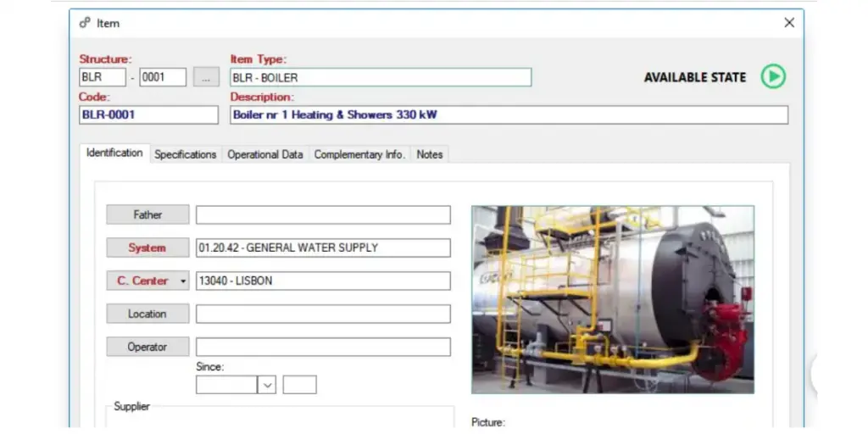This screenshot has width=868, height=434.
Task: Click the System field General Water Supply
Action: [323, 248]
